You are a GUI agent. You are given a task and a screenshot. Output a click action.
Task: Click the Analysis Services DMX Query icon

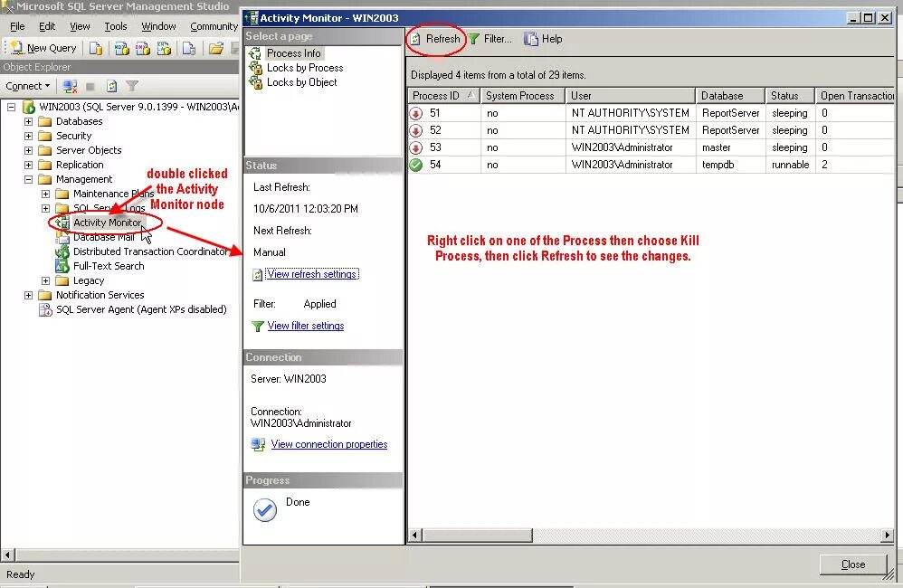tap(143, 48)
